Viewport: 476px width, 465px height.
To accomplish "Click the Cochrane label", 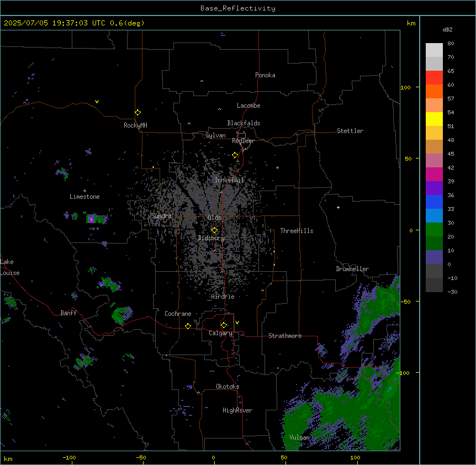I will click(x=178, y=314).
